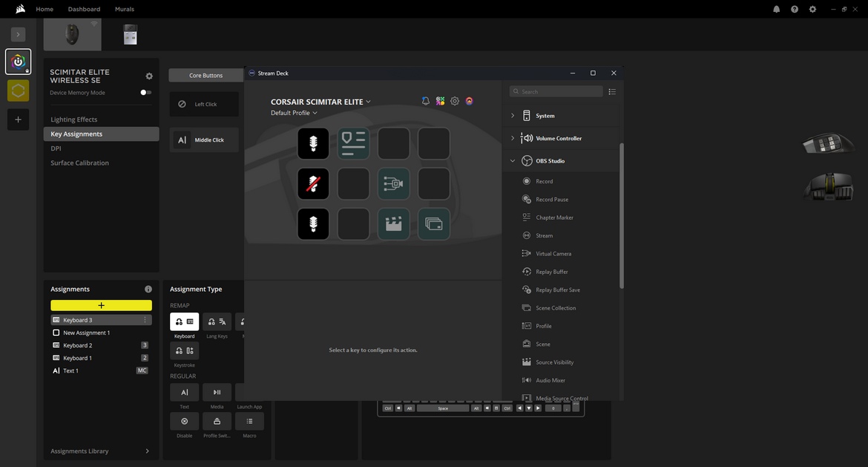Open Stream Deck preferences gear
This screenshot has width=868, height=467.
[455, 101]
